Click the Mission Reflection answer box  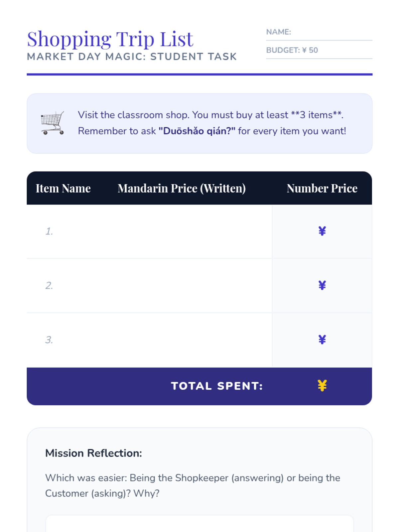199,524
